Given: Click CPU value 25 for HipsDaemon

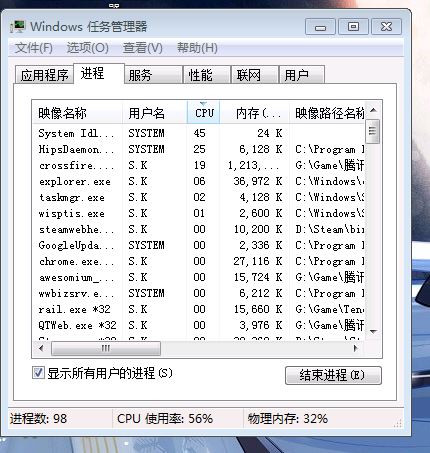Looking at the screenshot, I should coord(199,149).
